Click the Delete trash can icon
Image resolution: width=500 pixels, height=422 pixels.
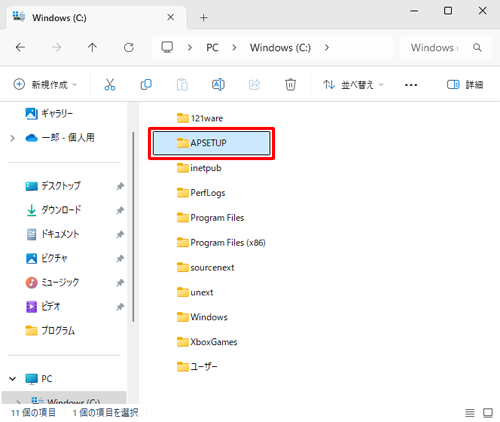coord(290,85)
